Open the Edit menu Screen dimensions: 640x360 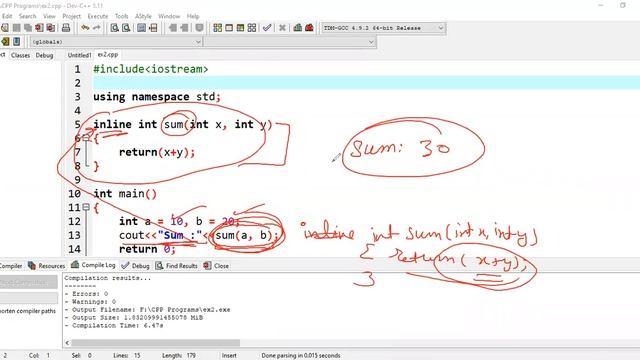coord(7,16)
